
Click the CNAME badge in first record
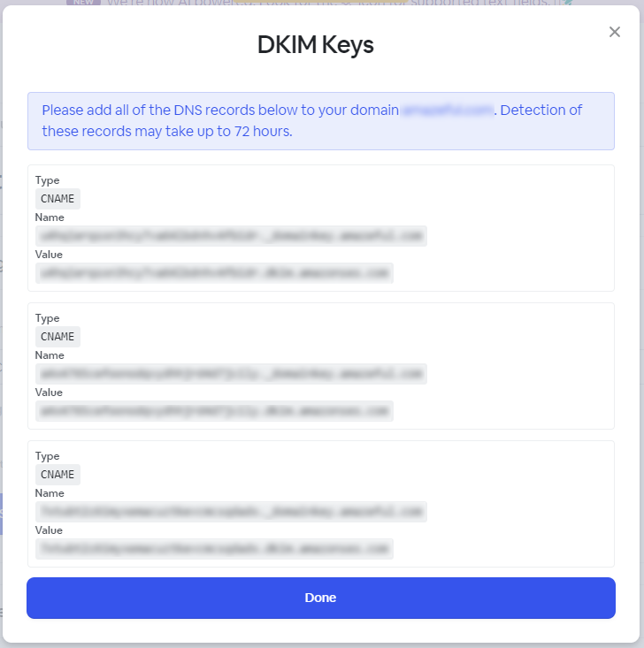(x=57, y=199)
